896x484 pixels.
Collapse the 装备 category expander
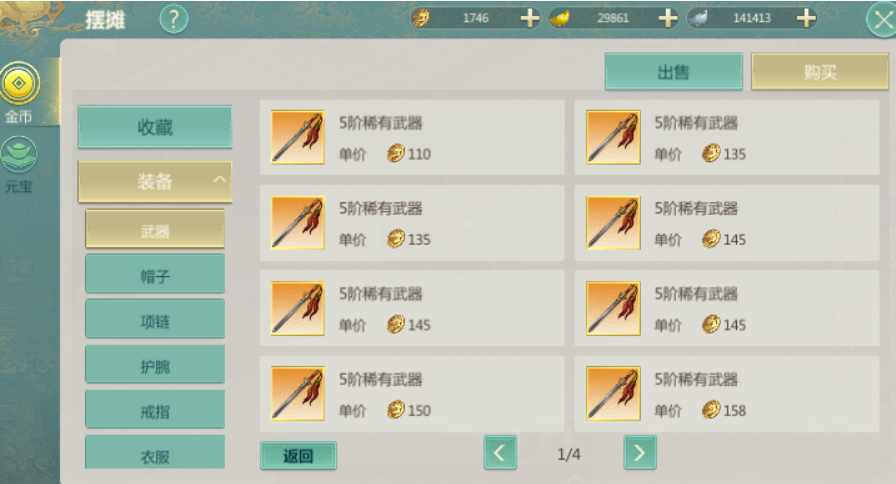click(x=219, y=179)
